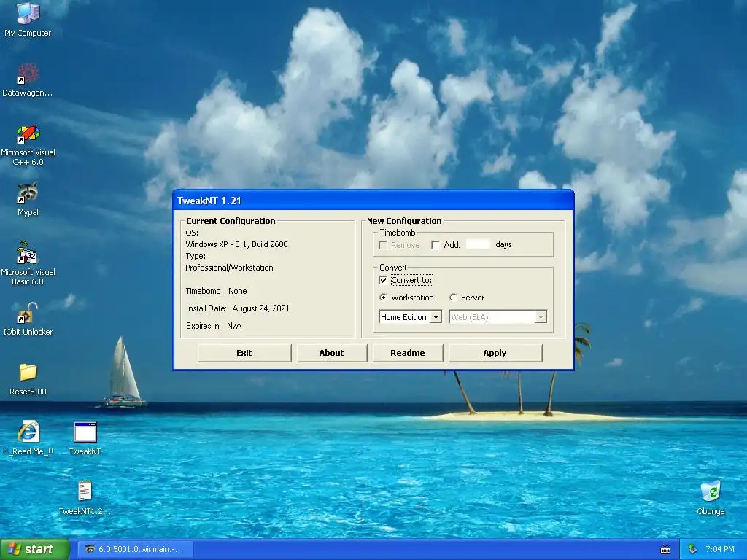The image size is (747, 560).
Task: Switch to the 6.0.5001.0.winmain taskbar item
Action: (x=135, y=549)
